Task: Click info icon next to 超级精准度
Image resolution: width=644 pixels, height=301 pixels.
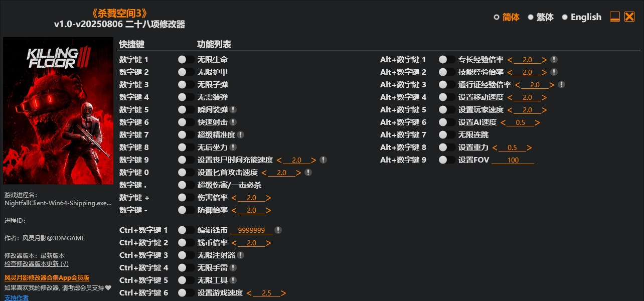Action: point(241,135)
